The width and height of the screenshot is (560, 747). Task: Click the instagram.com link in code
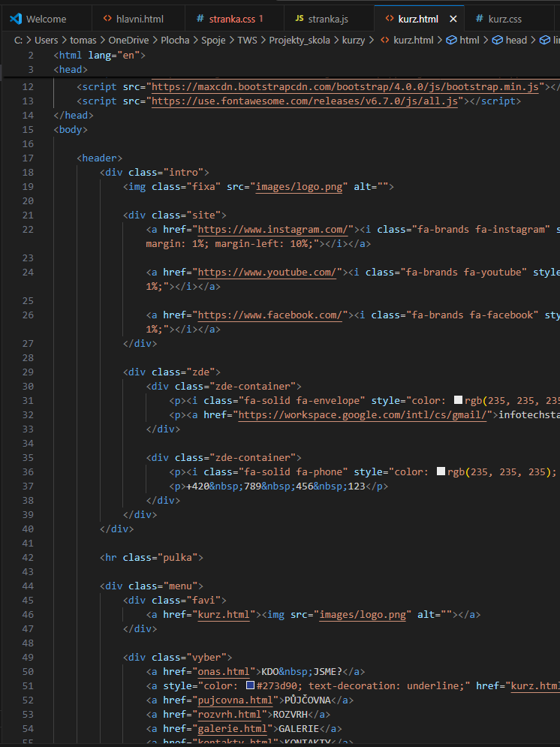[272, 230]
